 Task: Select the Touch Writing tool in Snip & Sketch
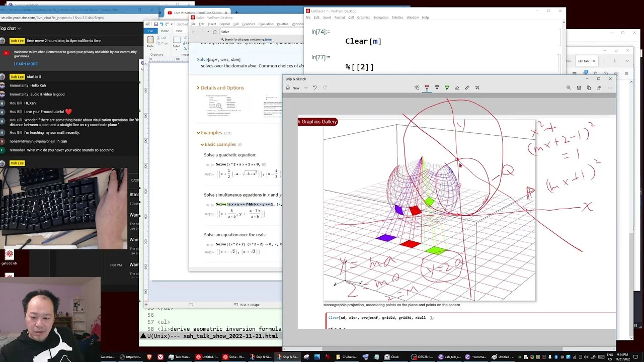click(417, 87)
